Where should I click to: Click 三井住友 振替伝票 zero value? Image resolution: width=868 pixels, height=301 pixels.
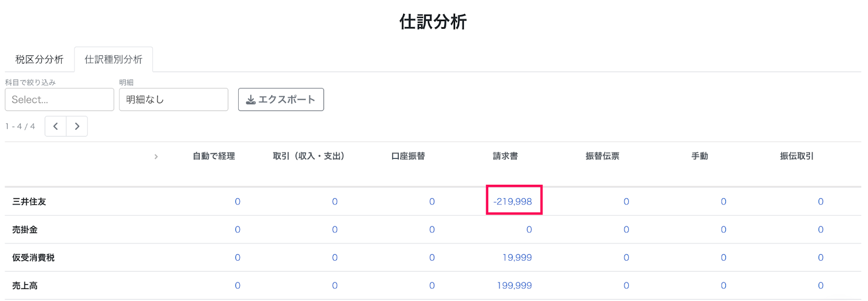(626, 202)
